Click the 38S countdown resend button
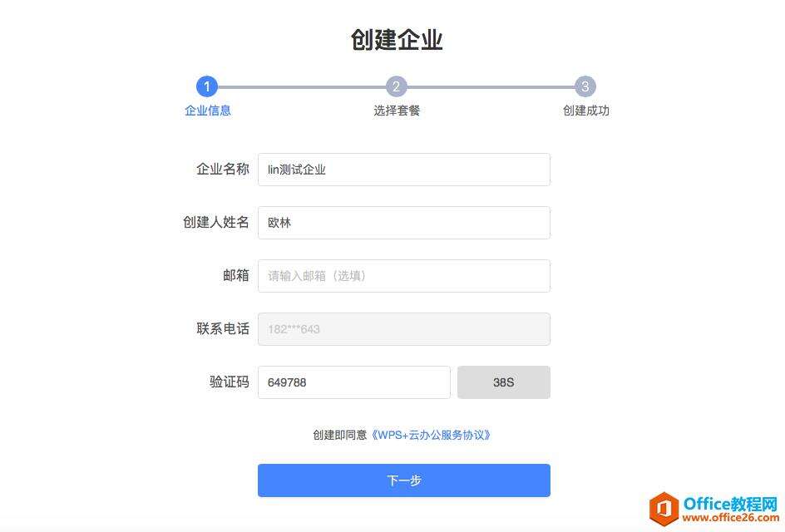The image size is (785, 532). click(x=504, y=382)
